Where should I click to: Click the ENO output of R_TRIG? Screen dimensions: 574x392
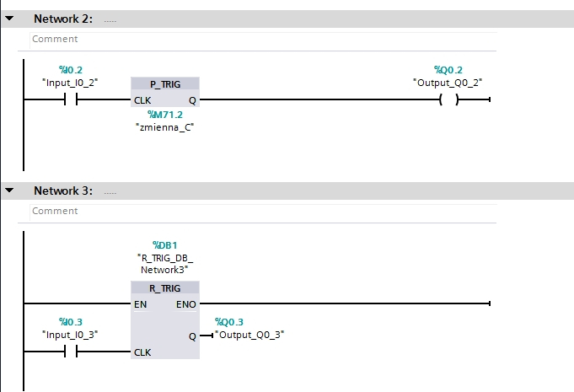[x=186, y=303]
